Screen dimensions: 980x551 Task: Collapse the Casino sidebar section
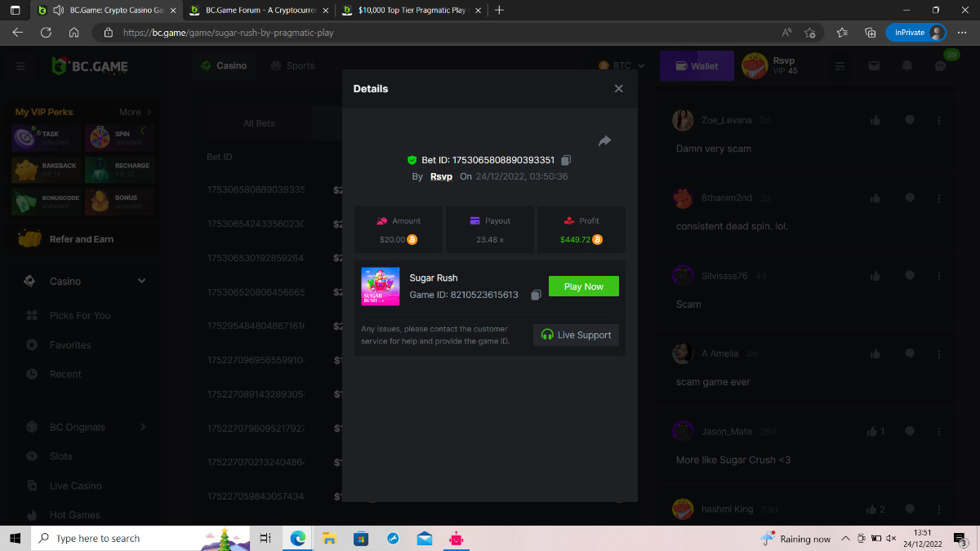141,281
